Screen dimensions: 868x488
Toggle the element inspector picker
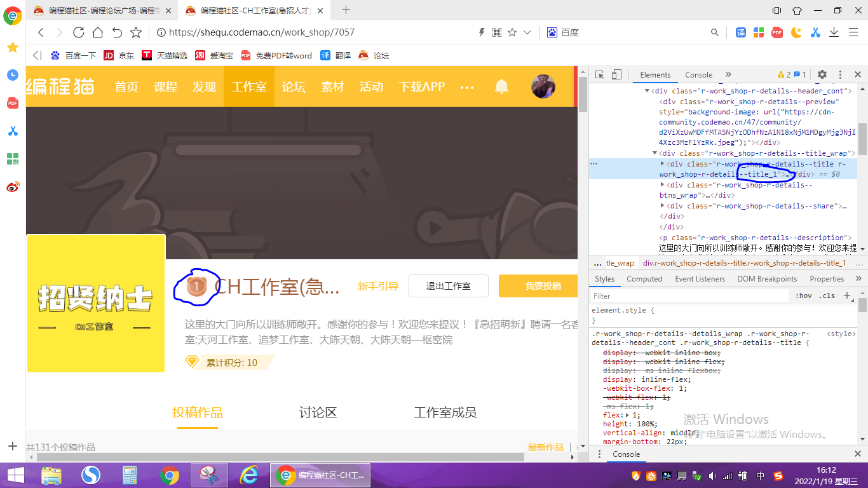[599, 75]
